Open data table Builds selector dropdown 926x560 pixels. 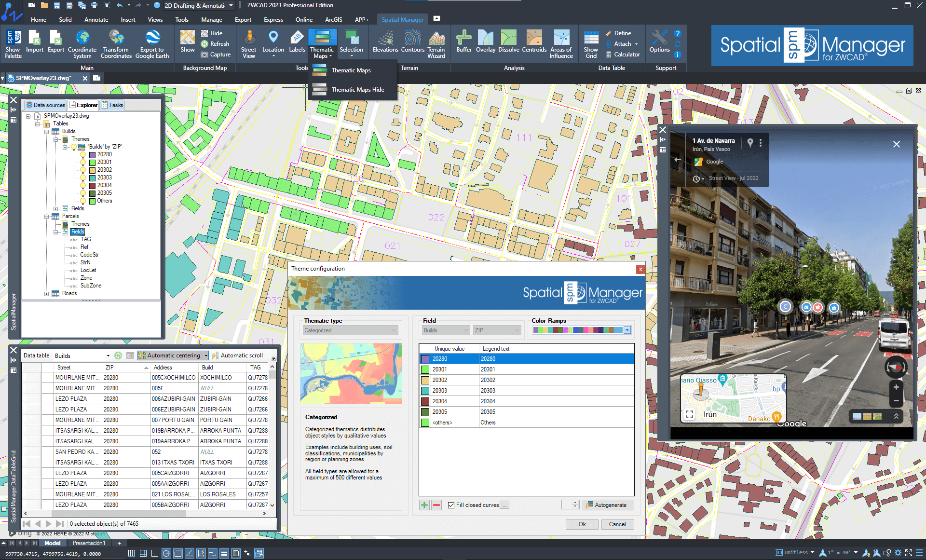pyautogui.click(x=108, y=356)
